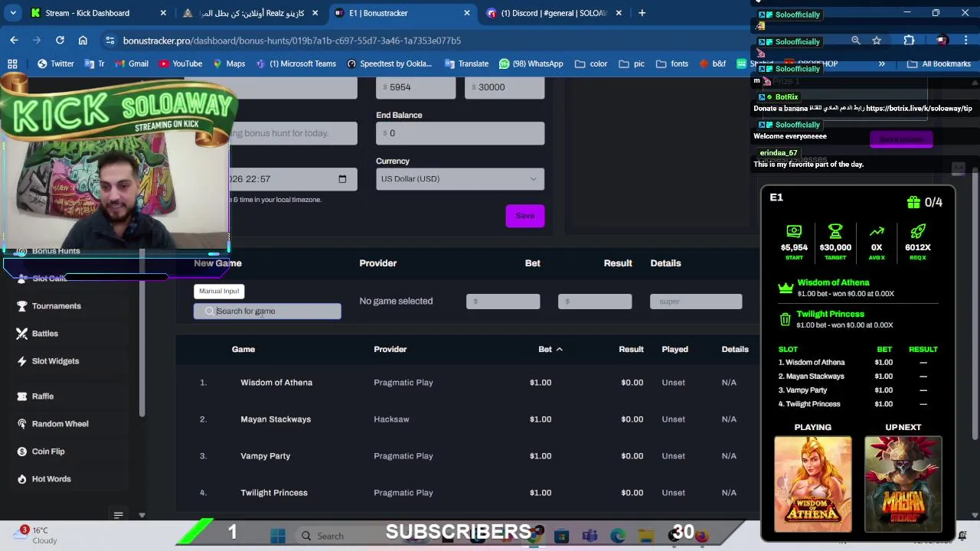Select the Twilight Princess table row
This screenshot has height=551, width=980.
[x=467, y=493]
